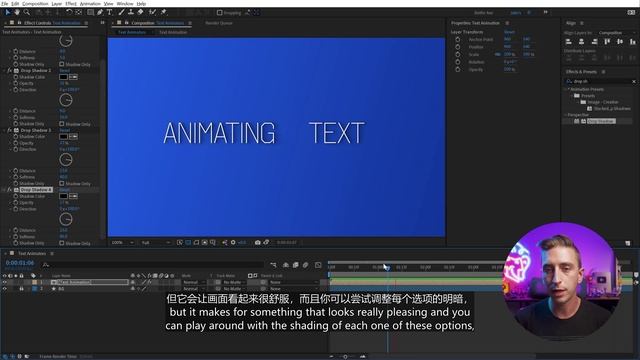640x360 pixels.
Task: Open the blend mode dropdown for Text Animation layer
Action: [193, 282]
